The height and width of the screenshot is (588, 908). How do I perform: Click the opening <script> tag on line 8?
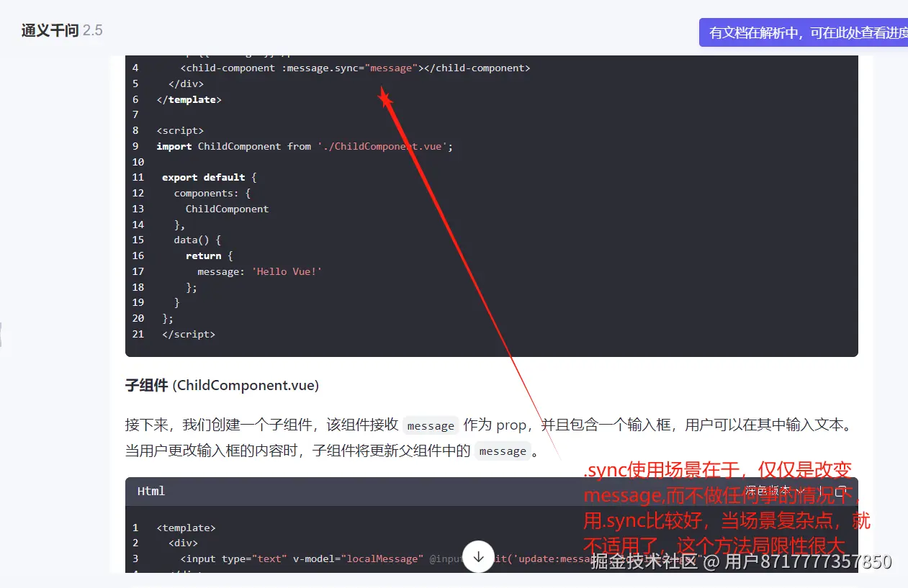(180, 130)
